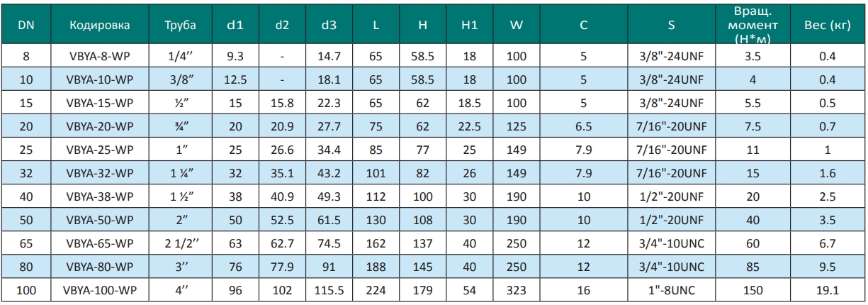Click the Кодировка column header
This screenshot has height=305, width=868.
[x=100, y=25]
